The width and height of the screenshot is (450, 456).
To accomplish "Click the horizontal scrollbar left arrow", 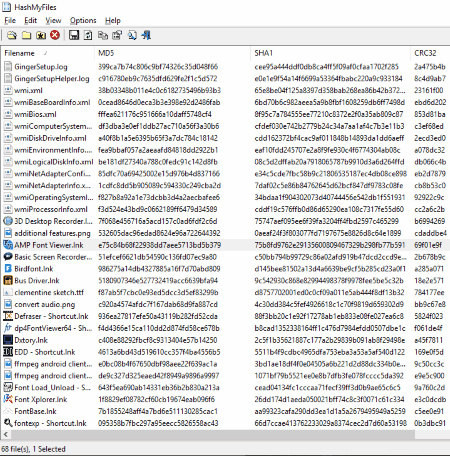I will point(5,434).
